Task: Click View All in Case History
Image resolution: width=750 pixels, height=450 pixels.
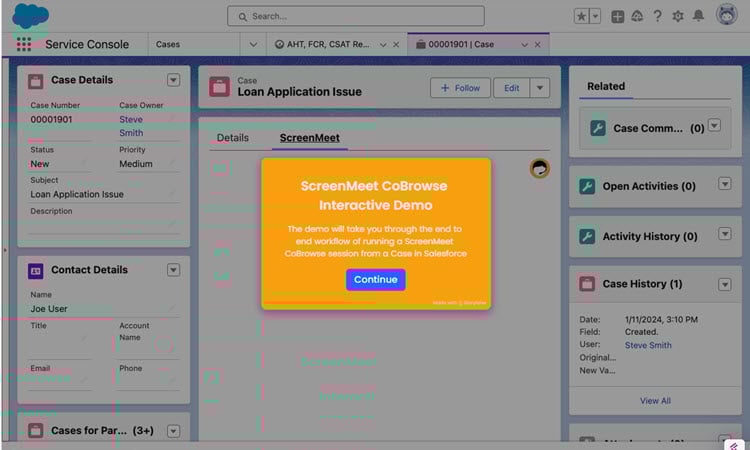Action: [x=655, y=401]
